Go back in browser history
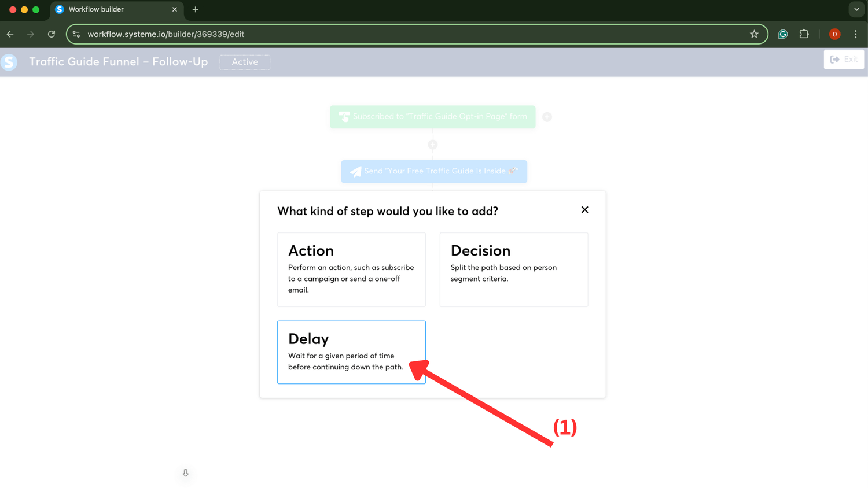868x488 pixels. 10,34
